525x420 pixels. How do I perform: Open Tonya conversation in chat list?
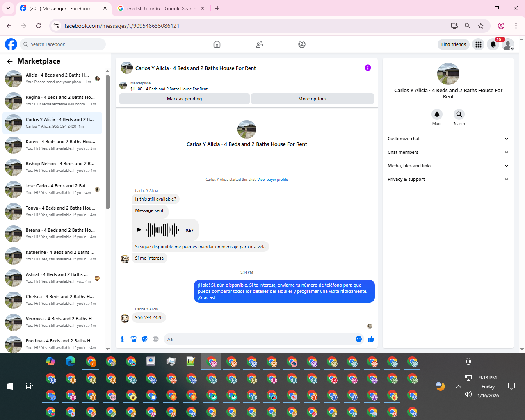coord(52,211)
